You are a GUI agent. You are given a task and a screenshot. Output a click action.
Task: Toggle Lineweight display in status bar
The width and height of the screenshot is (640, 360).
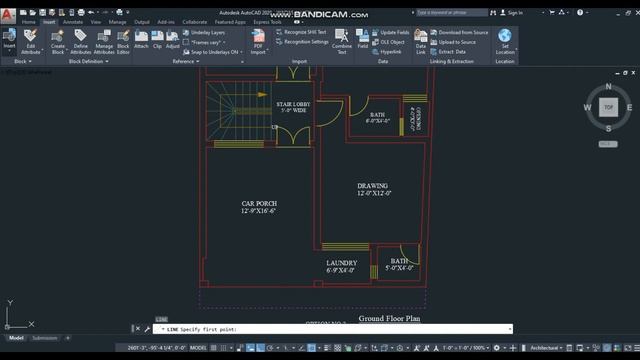coord(327,348)
